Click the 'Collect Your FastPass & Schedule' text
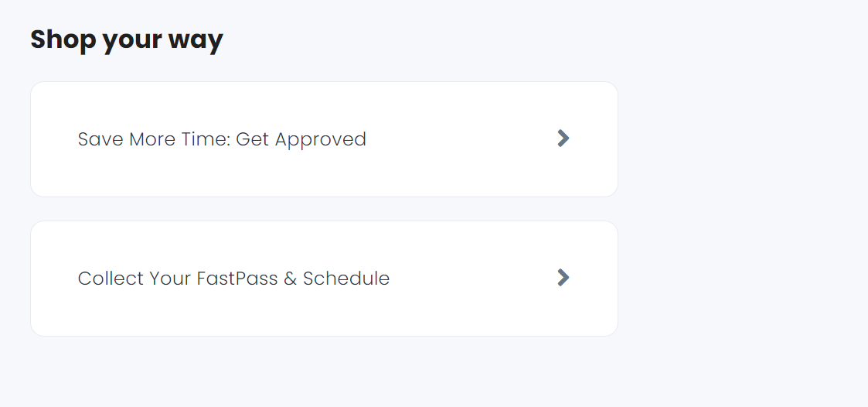Screen dimensions: 868x407 pos(233,279)
